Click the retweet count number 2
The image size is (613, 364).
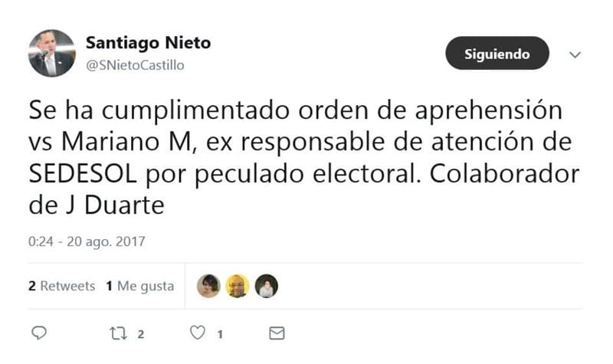141,334
